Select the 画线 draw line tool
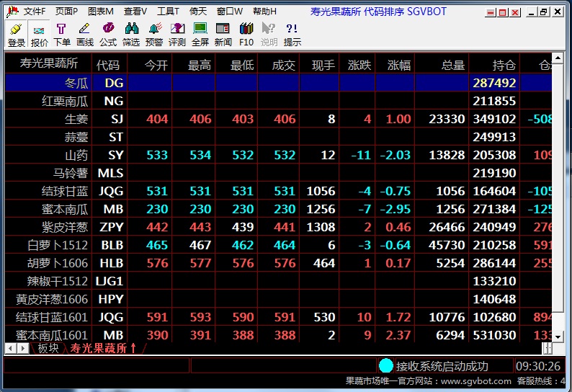 pos(84,34)
